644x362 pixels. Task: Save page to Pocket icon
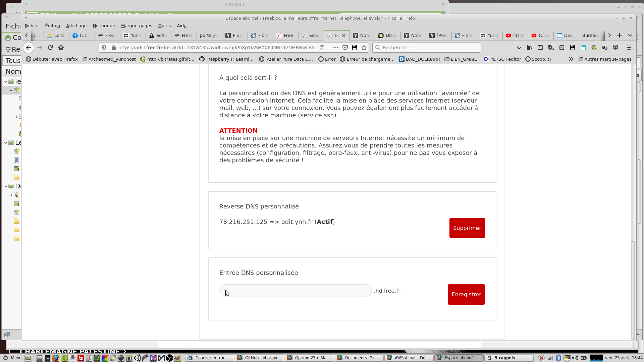tap(345, 48)
